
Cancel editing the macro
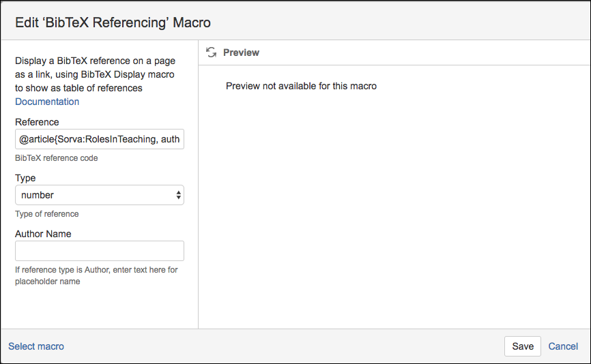coord(563,346)
